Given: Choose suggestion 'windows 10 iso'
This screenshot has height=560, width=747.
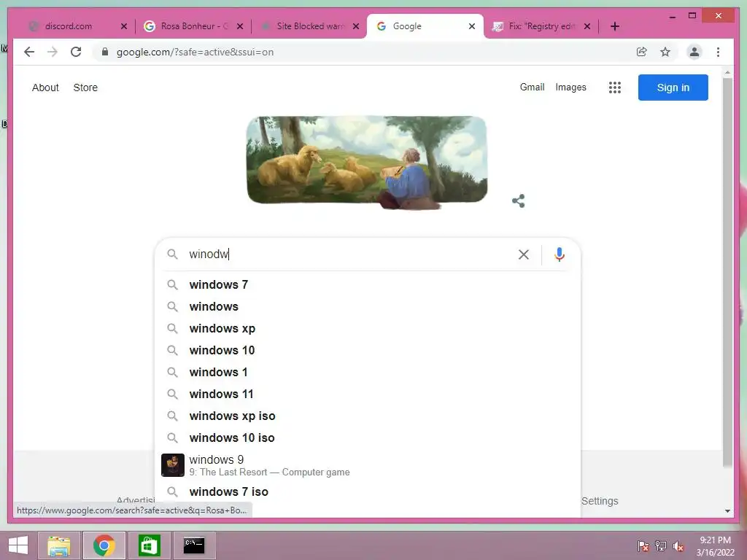Looking at the screenshot, I should pos(368,438).
